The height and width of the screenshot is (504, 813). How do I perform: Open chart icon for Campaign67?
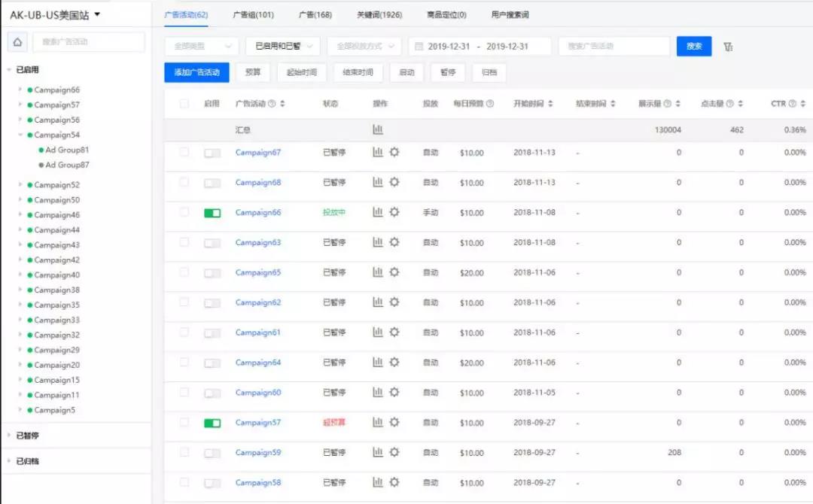378,152
